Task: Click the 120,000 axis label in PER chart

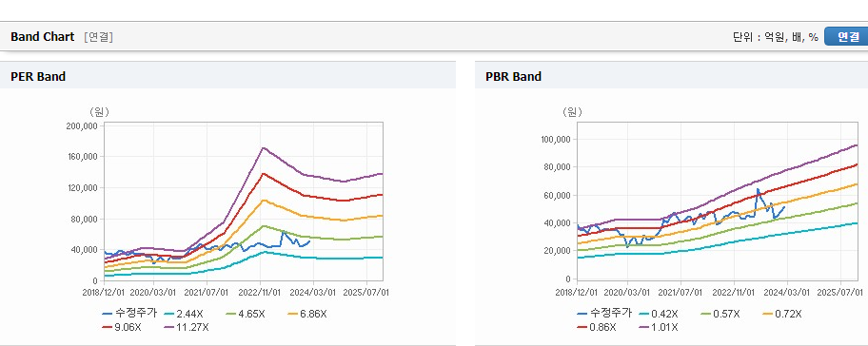Action: tap(82, 188)
